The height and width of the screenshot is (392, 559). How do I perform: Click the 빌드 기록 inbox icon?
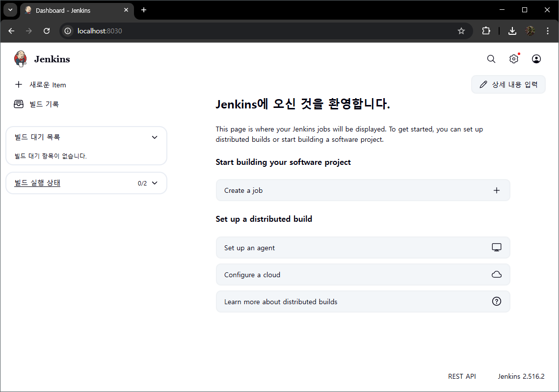[x=19, y=104]
